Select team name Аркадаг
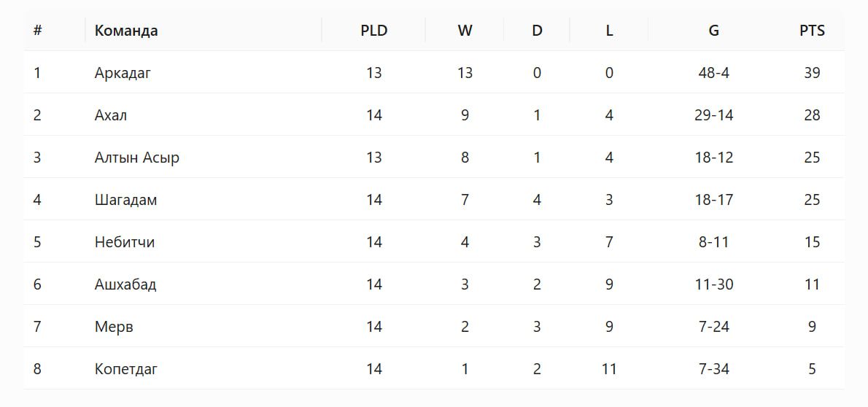This screenshot has height=407, width=868. tap(123, 73)
